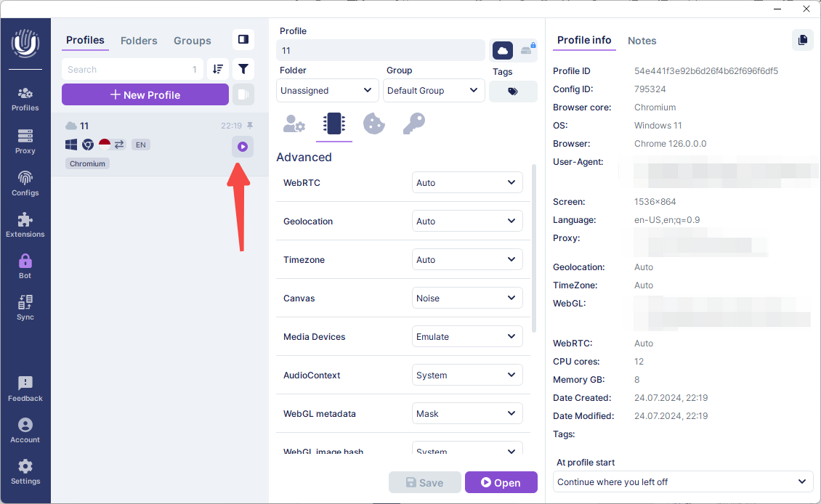Viewport: 821px width, 504px height.
Task: Open the Bot section in sidebar
Action: (x=25, y=266)
